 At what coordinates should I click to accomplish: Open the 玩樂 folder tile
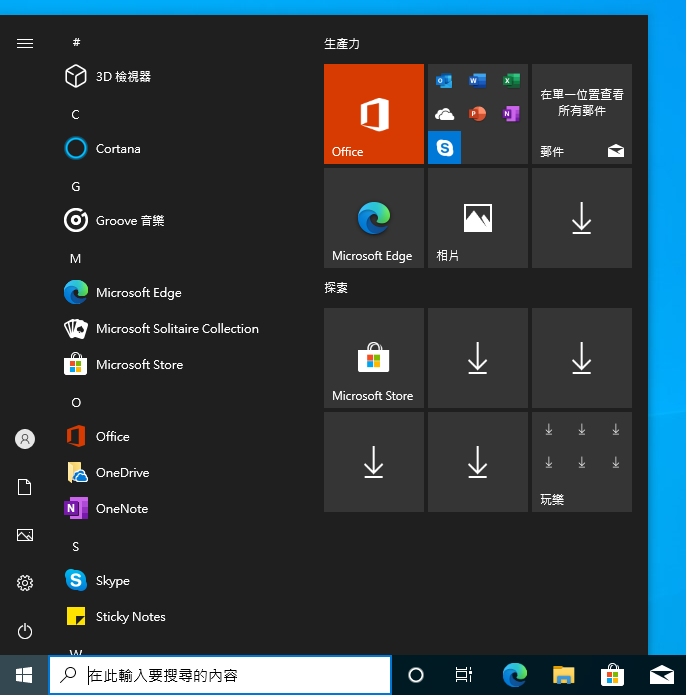[x=581, y=462]
